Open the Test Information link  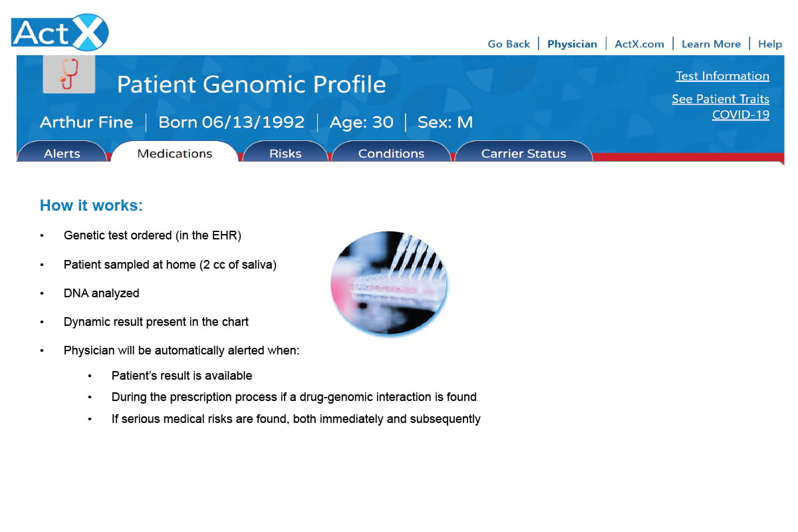pyautogui.click(x=722, y=76)
